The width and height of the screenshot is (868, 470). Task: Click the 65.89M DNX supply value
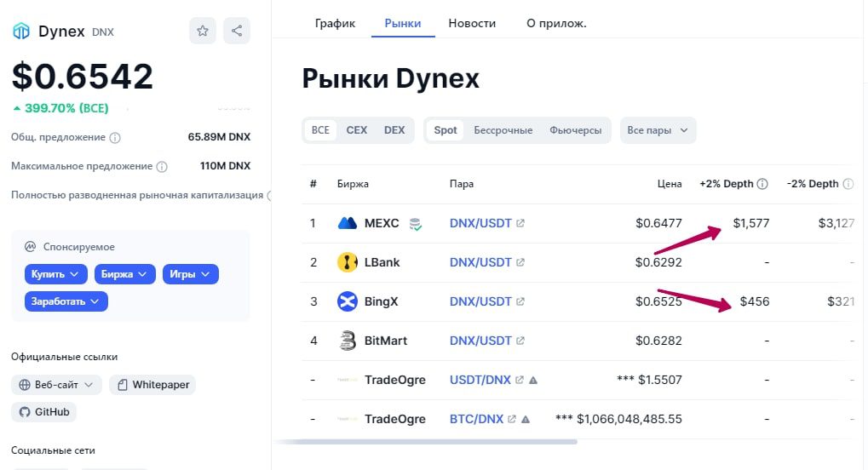tap(219, 137)
